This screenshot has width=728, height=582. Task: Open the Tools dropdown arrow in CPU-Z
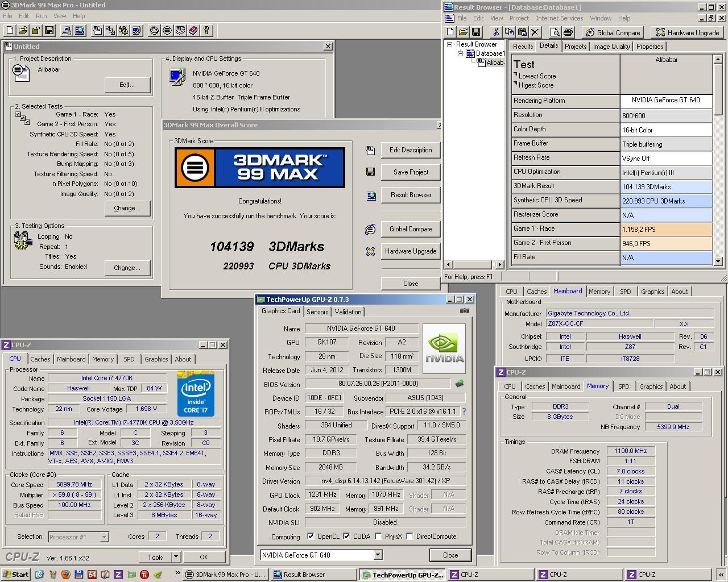pos(176,557)
